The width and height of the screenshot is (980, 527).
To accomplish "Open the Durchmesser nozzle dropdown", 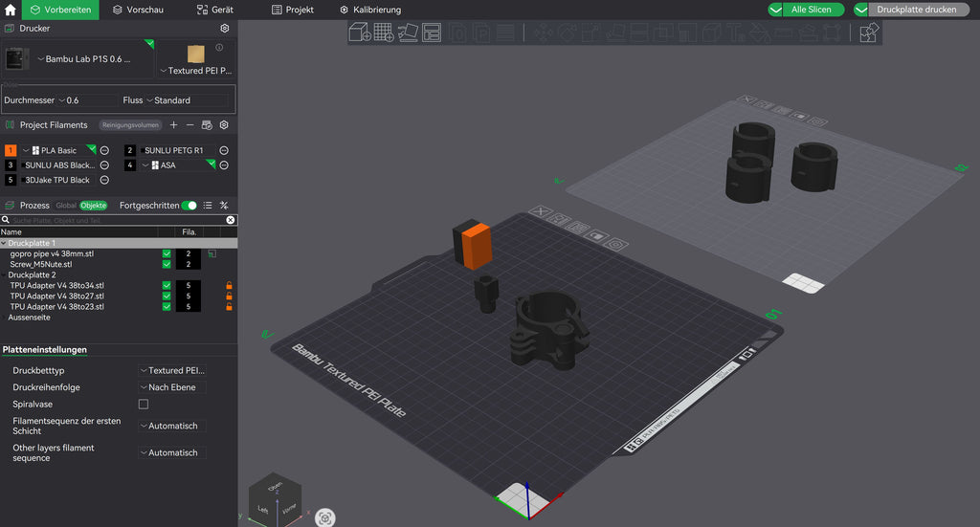I will (x=87, y=99).
